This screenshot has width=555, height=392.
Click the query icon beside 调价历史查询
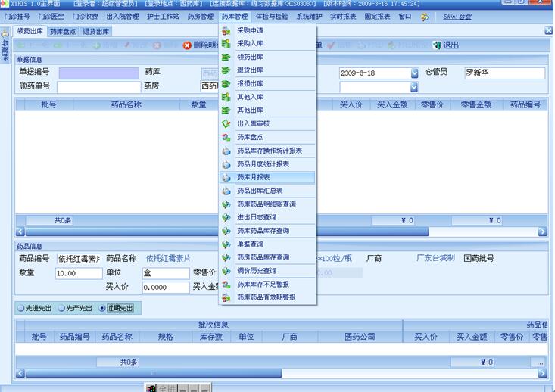pos(226,271)
